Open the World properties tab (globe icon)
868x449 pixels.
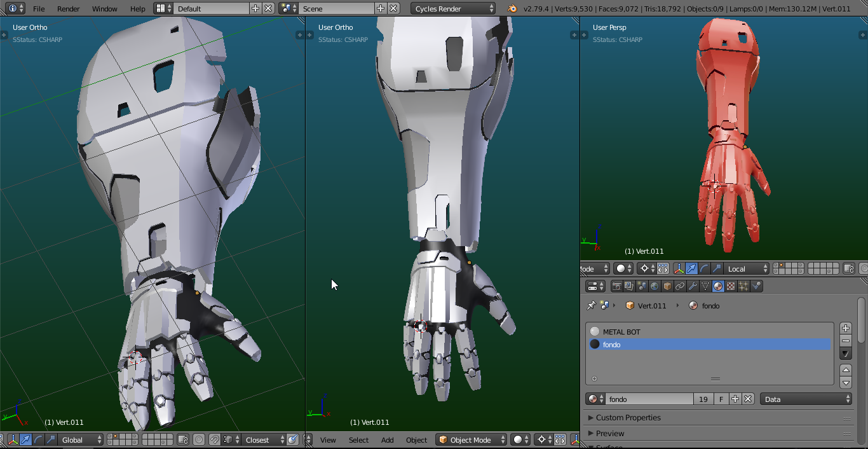tap(654, 286)
